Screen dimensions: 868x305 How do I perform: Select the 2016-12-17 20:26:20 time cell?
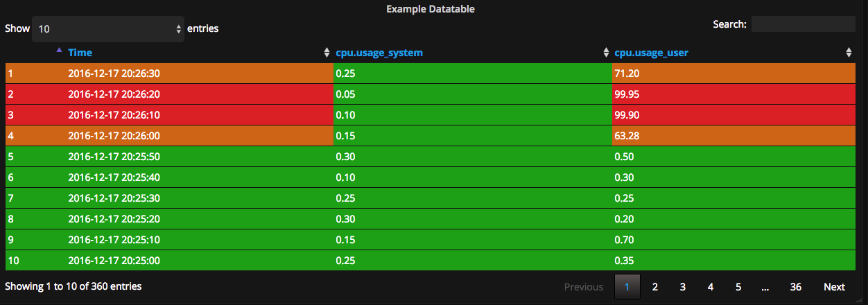tap(200, 94)
